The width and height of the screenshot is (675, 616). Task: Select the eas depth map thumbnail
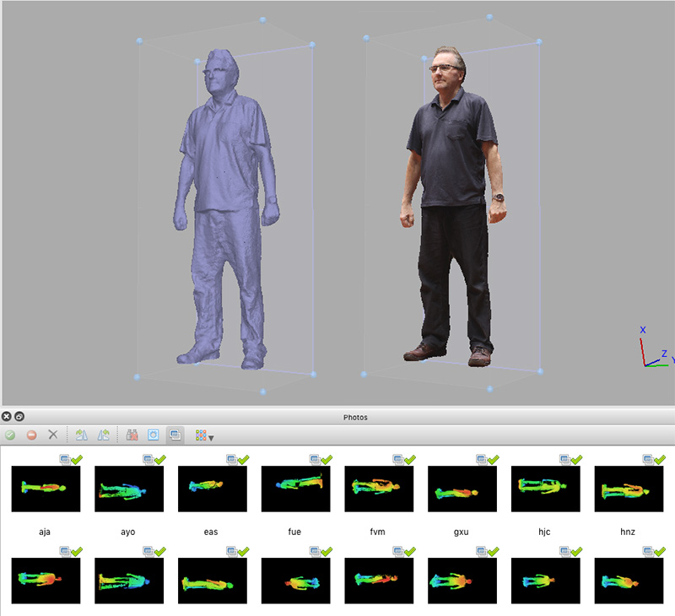click(x=213, y=489)
